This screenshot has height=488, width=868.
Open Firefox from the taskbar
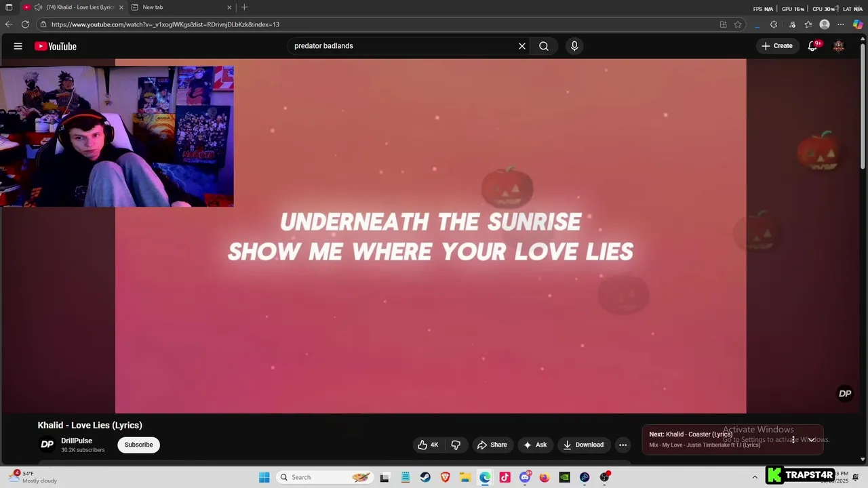tap(545, 477)
